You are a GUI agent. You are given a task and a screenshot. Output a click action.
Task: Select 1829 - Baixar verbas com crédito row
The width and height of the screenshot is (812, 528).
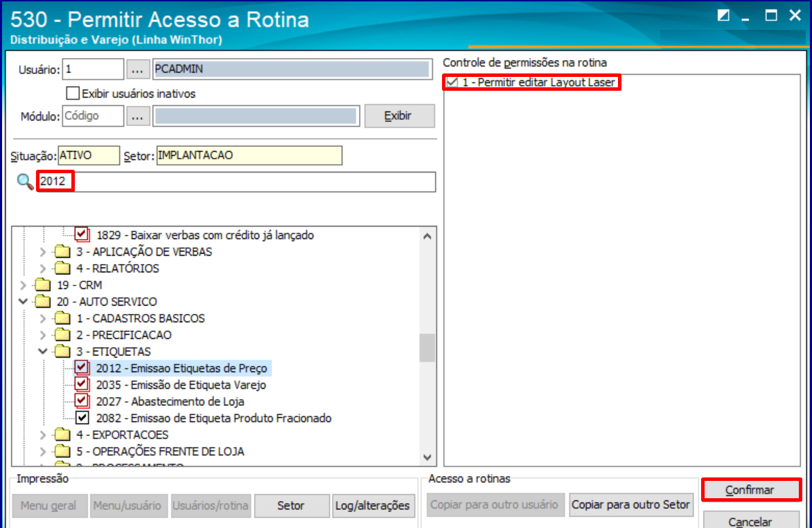pos(205,235)
